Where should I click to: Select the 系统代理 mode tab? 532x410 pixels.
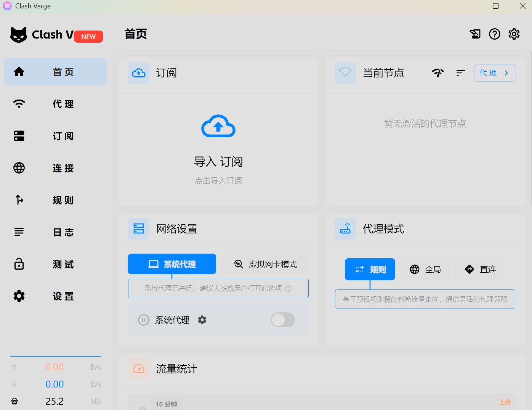172,264
